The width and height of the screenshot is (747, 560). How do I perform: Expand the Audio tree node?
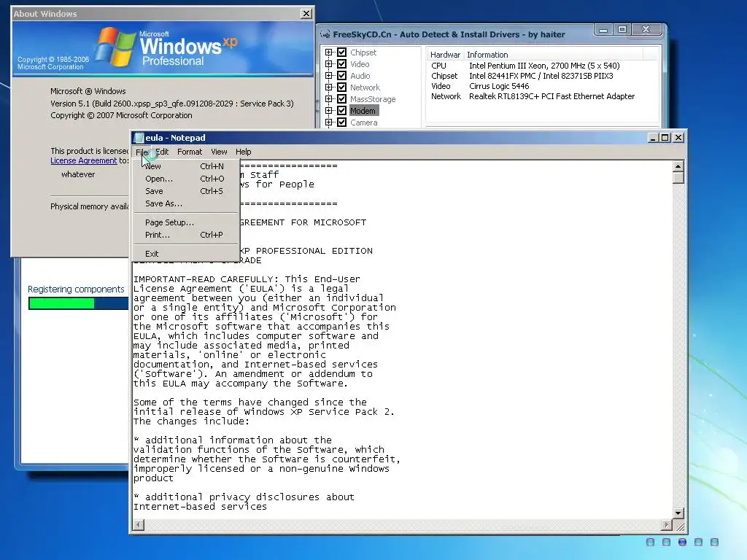pos(329,76)
